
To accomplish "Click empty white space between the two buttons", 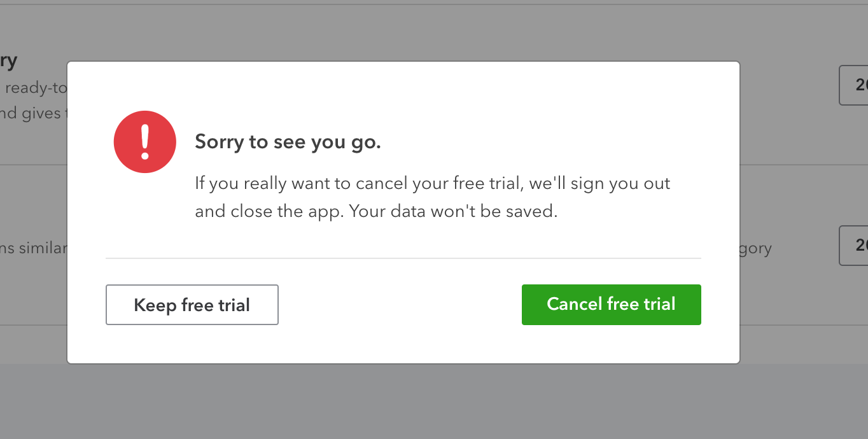I will pyautogui.click(x=400, y=305).
